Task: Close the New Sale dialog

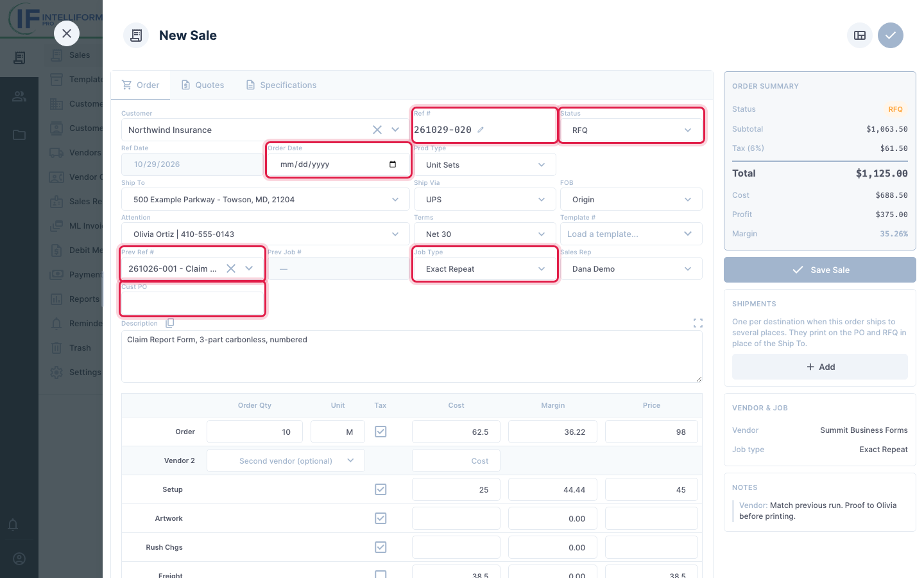Action: [67, 33]
